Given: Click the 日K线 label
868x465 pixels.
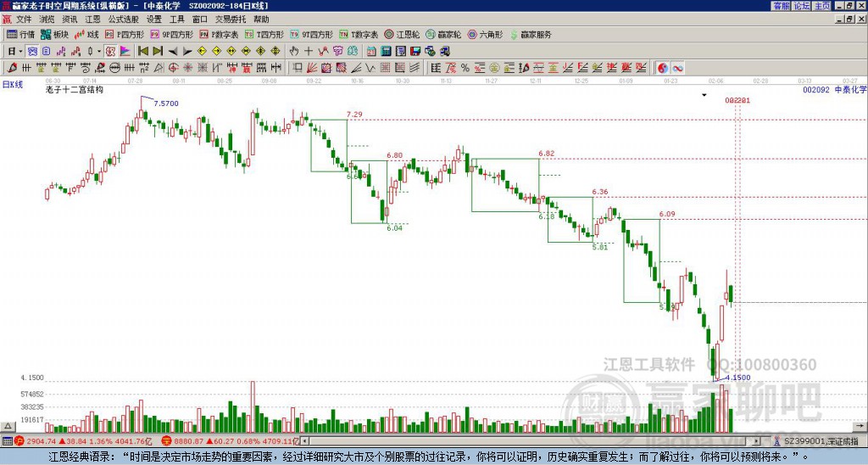Looking at the screenshot, I should (13, 85).
